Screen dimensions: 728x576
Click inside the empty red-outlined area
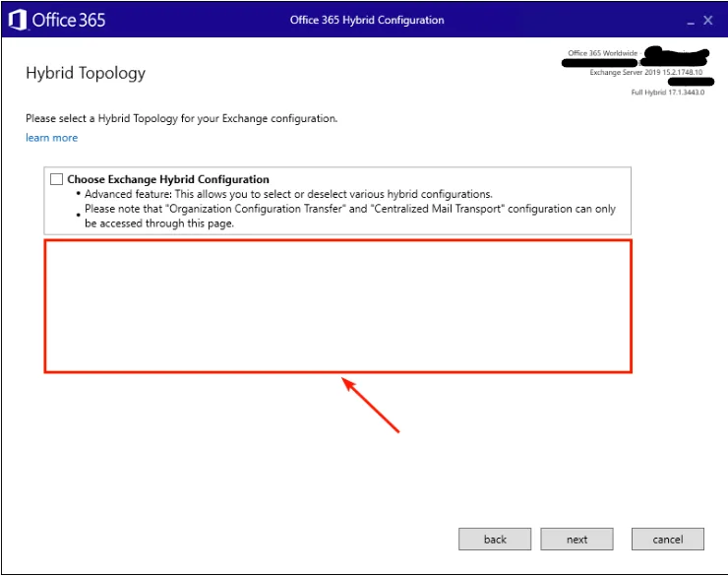click(337, 305)
